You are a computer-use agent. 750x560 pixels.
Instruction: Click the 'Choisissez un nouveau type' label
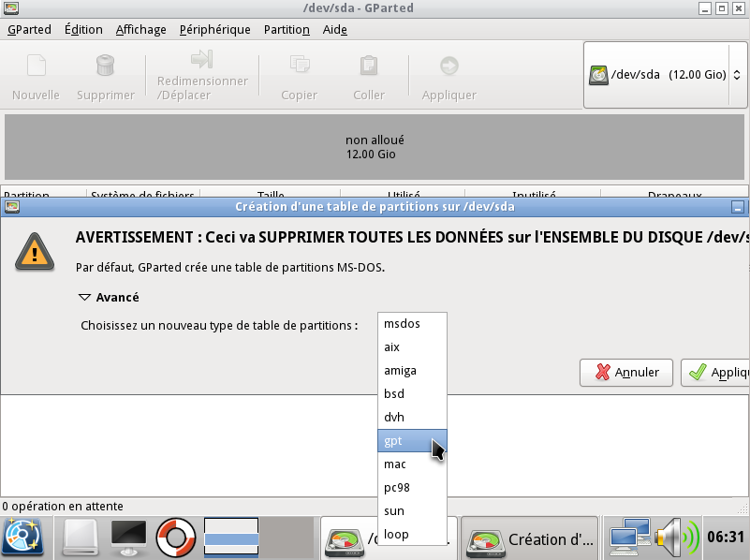tap(219, 326)
